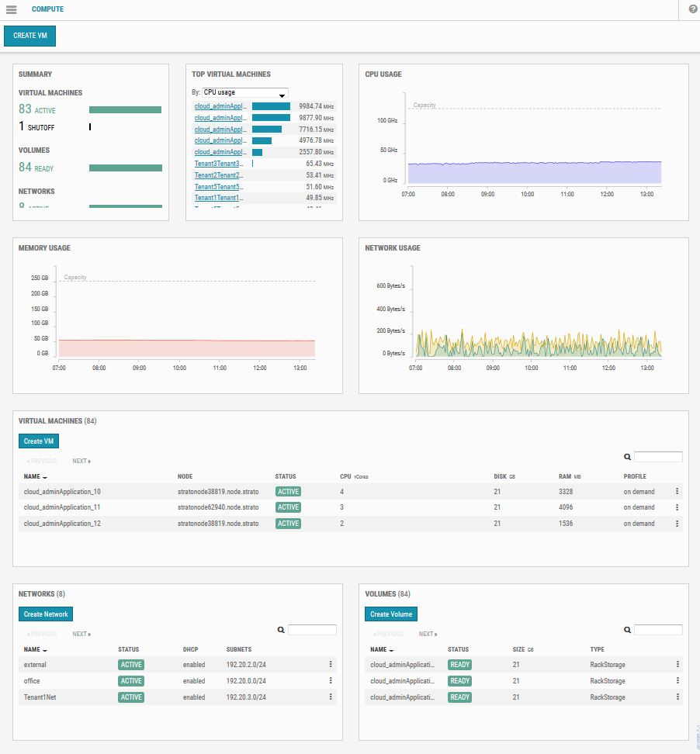Viewport: 700px width, 754px height.
Task: Open actions menu for second volume row
Action: (x=677, y=681)
